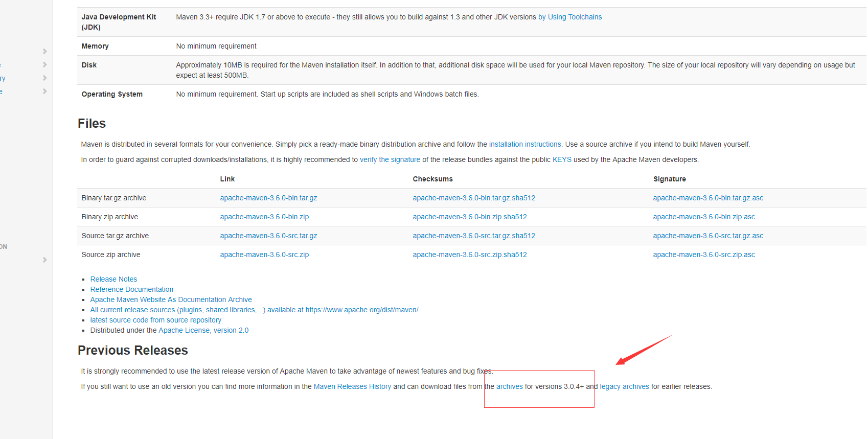Download apache-maven-3.6.0-bin.zip
This screenshot has height=439, width=868.
pos(265,217)
